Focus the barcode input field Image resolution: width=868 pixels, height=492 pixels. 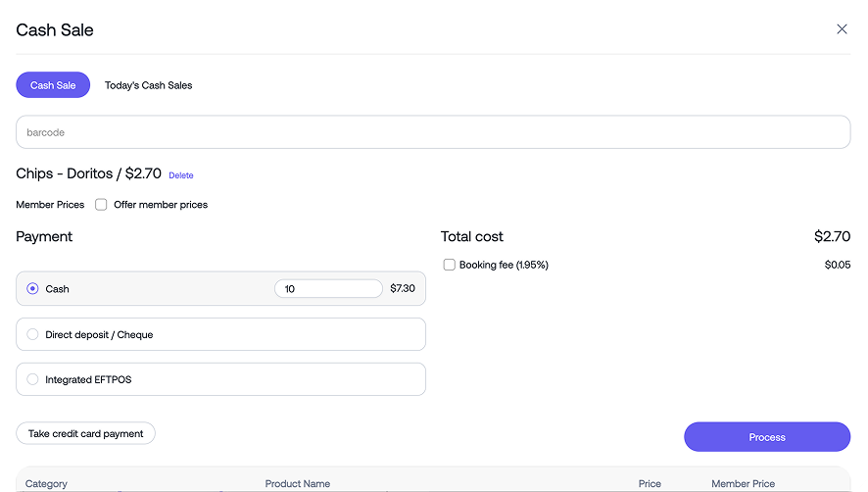433,132
